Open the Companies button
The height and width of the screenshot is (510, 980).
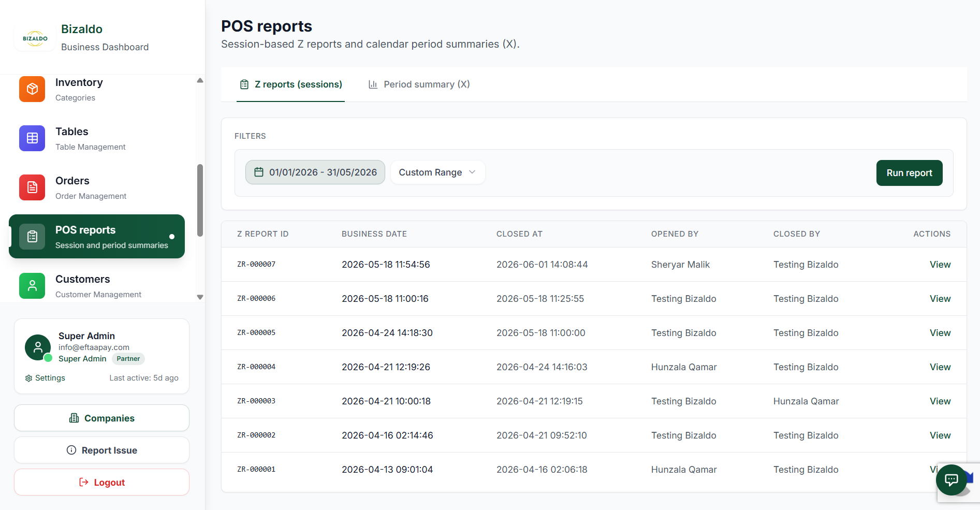click(102, 418)
